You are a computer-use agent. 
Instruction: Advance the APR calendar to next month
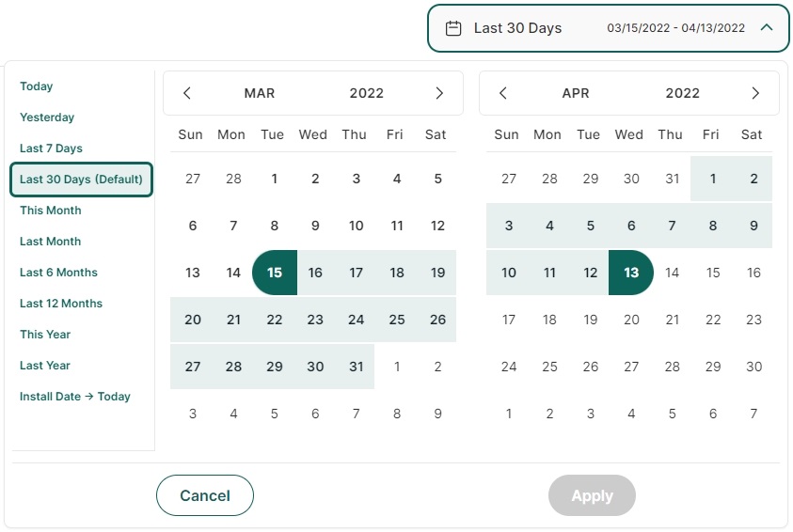point(755,93)
